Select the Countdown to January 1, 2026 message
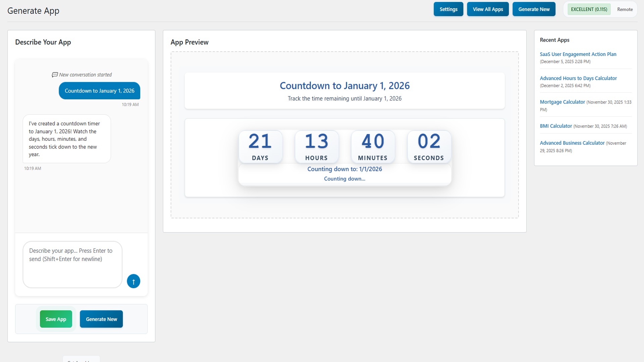 [x=99, y=90]
